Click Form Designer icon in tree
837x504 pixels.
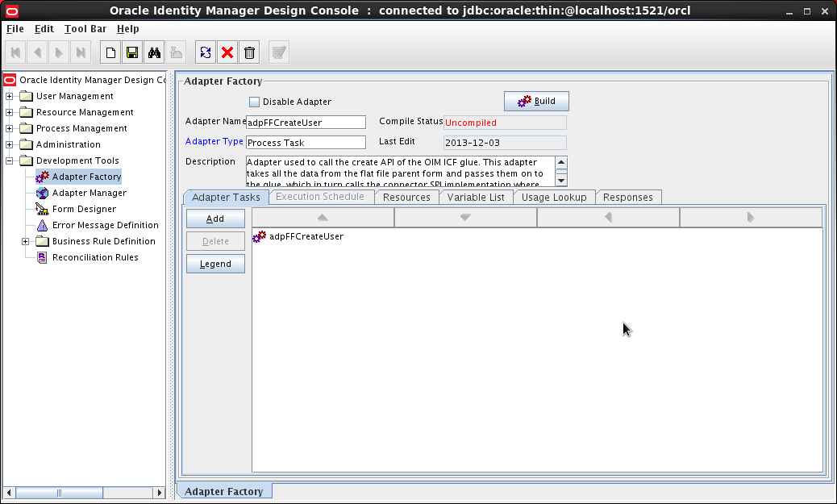(42, 209)
